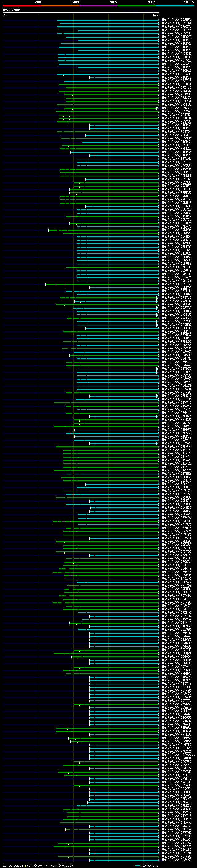The image size is (197, 868).
Task: Select the UniRef100_P12471 label
Action: (176, 606)
